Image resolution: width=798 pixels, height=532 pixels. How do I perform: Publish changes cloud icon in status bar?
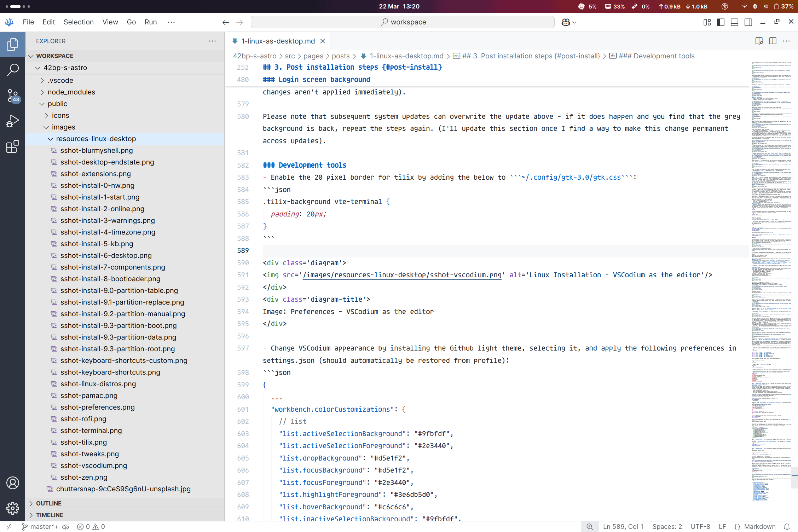(x=66, y=527)
